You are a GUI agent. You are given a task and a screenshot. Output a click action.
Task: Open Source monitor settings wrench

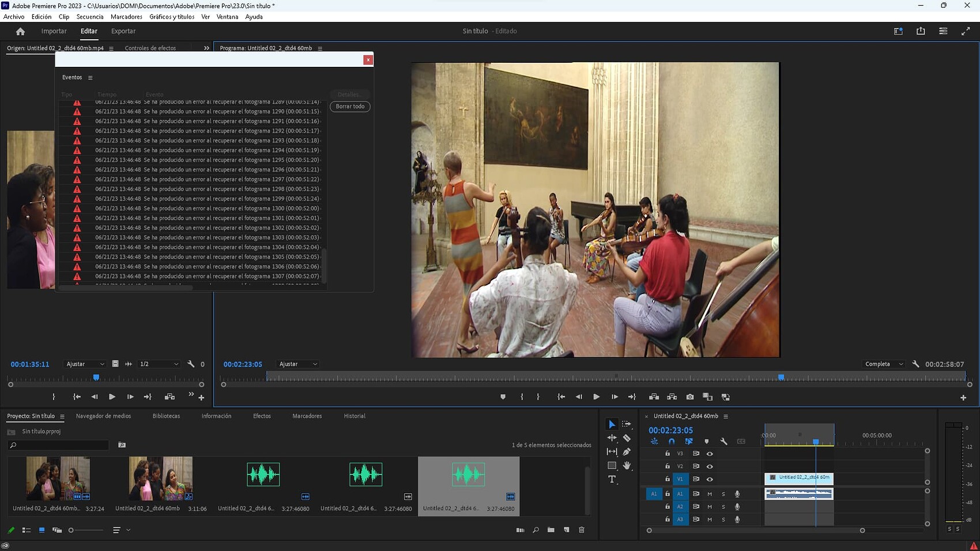pyautogui.click(x=191, y=364)
